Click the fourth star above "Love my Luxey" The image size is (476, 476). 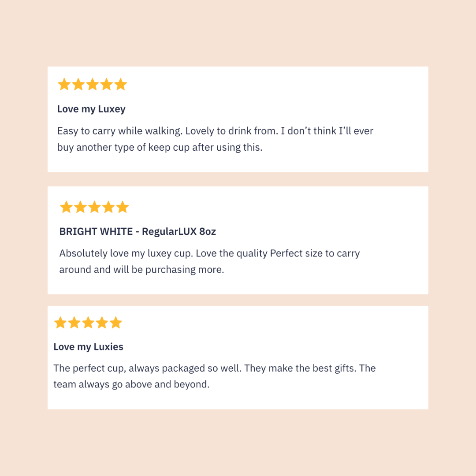(107, 84)
